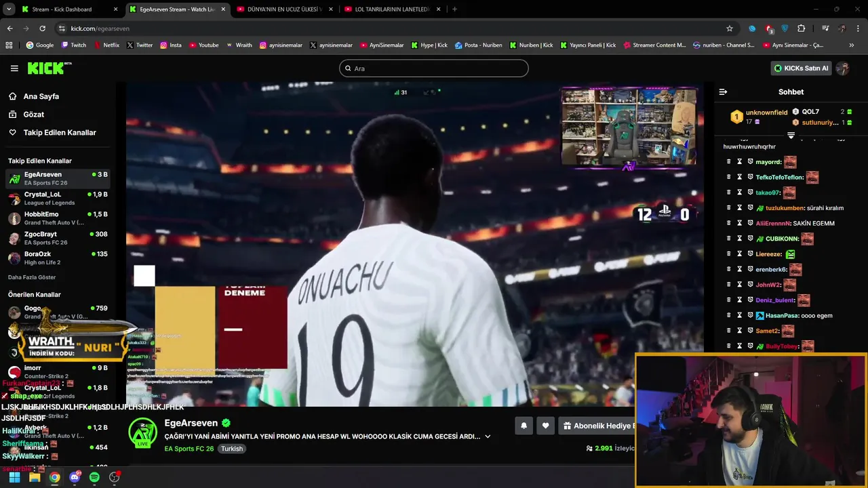Viewport: 868px width, 488px height.
Task: Click QOL7 in gifter leaderboard
Action: pyautogui.click(x=810, y=112)
